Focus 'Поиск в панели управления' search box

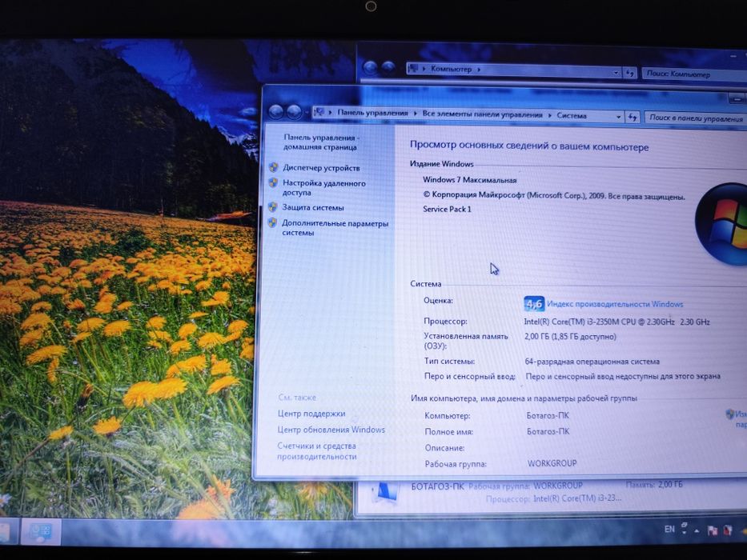[696, 118]
